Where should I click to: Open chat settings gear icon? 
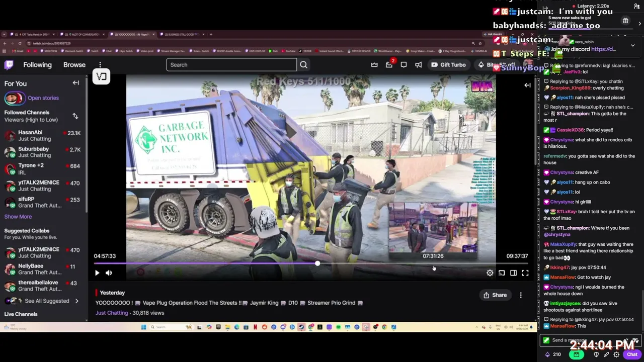616,354
